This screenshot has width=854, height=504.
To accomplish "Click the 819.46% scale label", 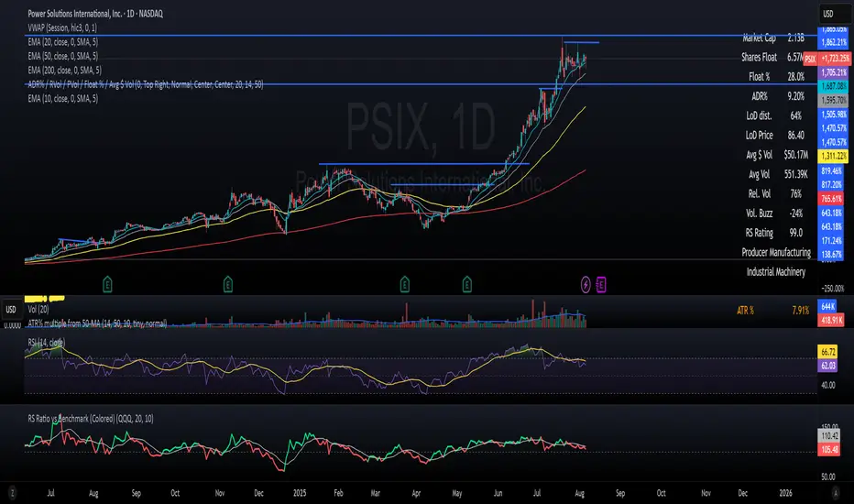I will pos(831,170).
